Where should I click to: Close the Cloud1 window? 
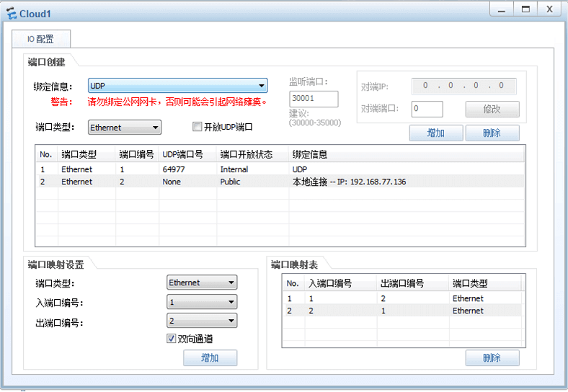pyautogui.click(x=549, y=9)
